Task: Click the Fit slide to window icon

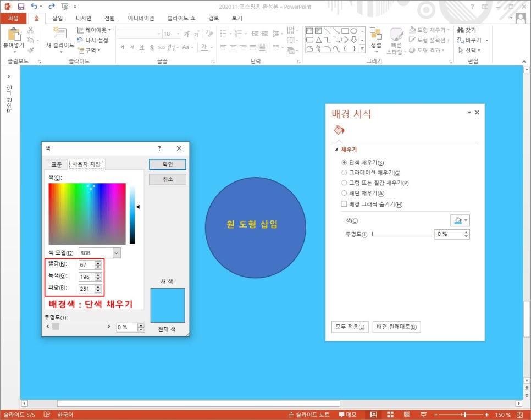Action: [520, 415]
